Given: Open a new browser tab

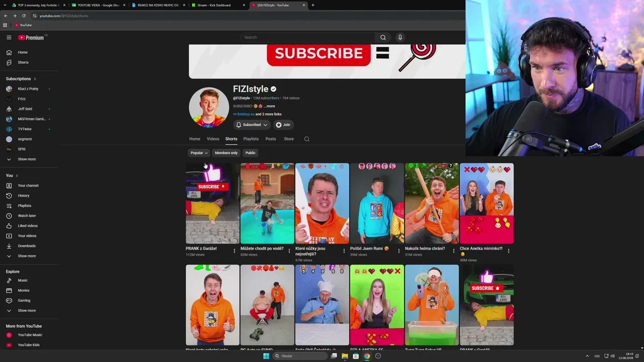Looking at the screenshot, I should click(x=312, y=5).
